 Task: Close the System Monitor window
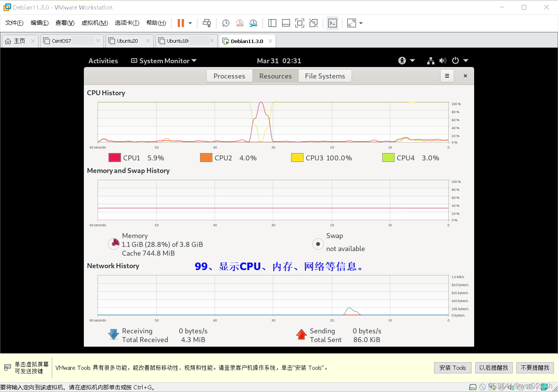[x=465, y=76]
